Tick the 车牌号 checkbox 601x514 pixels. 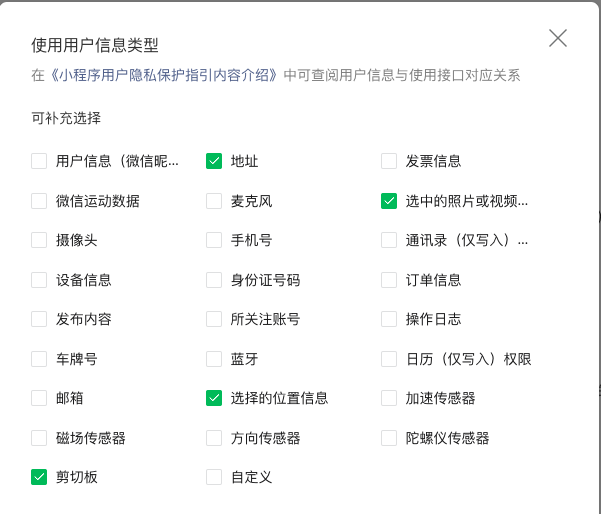[x=39, y=359]
